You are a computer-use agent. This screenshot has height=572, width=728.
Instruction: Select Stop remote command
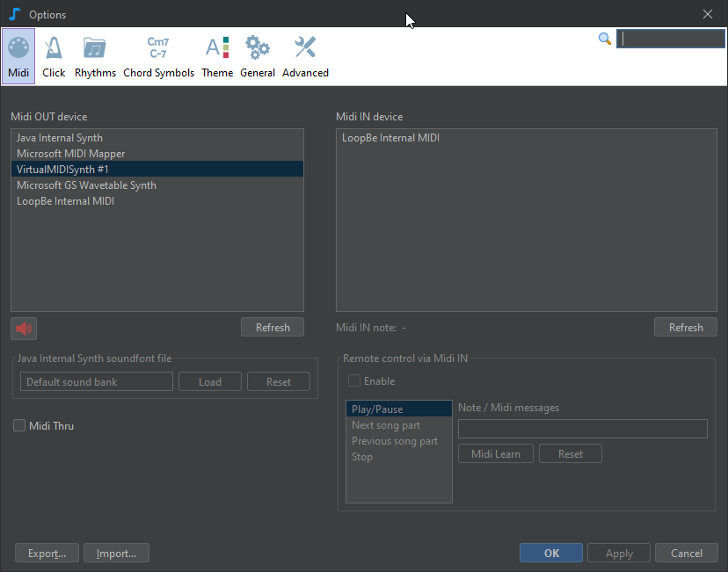point(399,457)
